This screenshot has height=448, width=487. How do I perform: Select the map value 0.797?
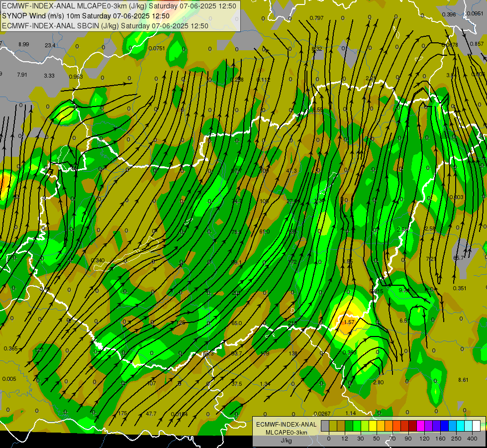[316, 18]
